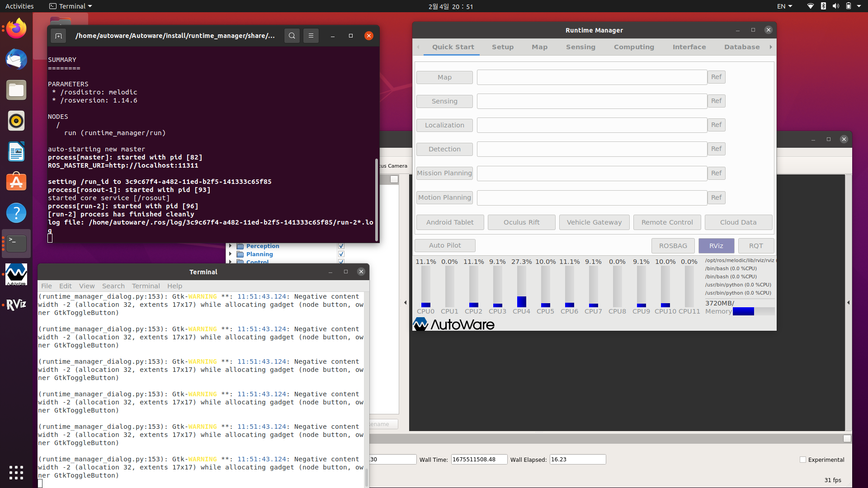Switch to the Interface tab

tap(689, 47)
